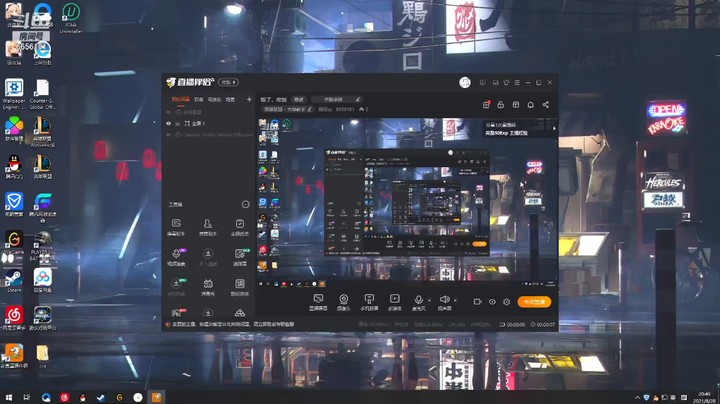The width and height of the screenshot is (720, 404).
Task: Add a multimedia source from bottom toolbar
Action: click(394, 302)
